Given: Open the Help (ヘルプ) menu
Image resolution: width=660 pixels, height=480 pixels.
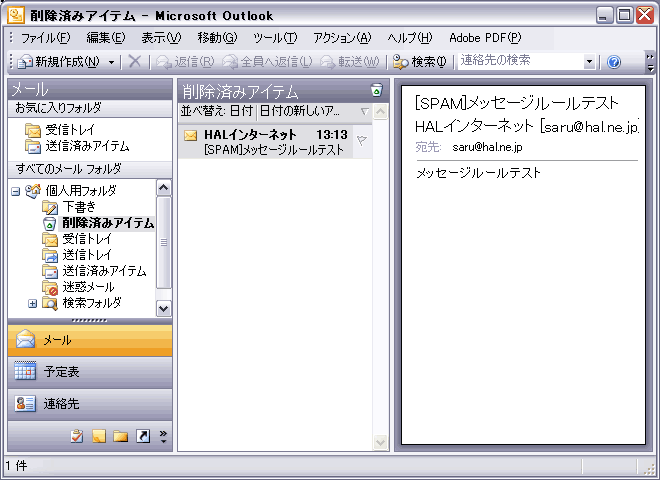Looking at the screenshot, I should coord(410,38).
